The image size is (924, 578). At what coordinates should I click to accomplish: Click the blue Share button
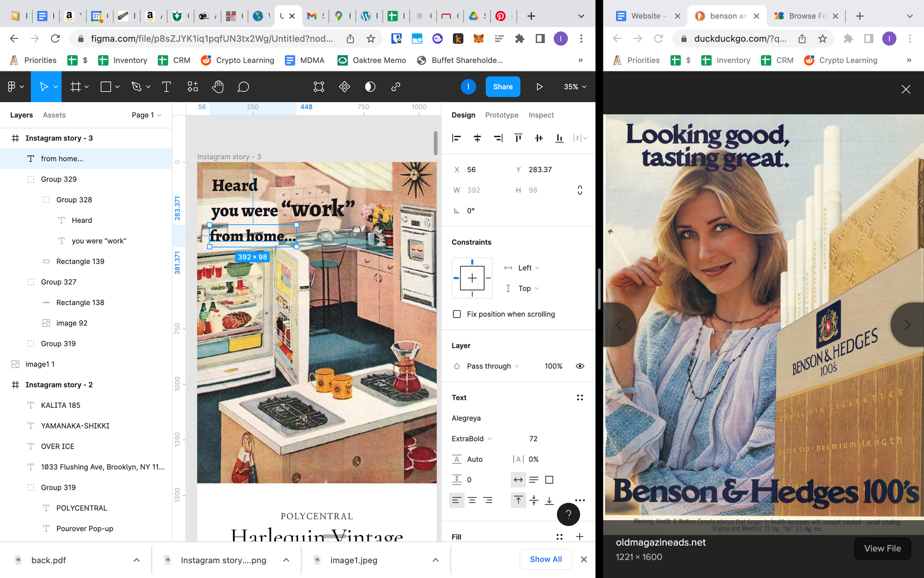[503, 86]
